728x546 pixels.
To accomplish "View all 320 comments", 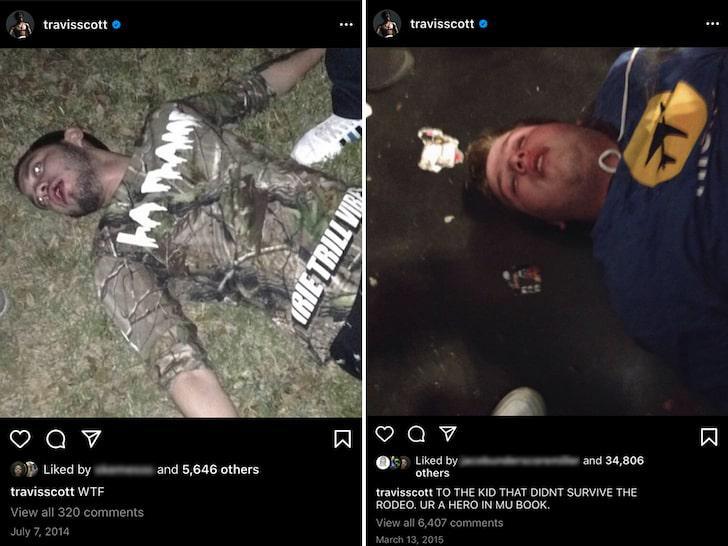I will pos(77,512).
